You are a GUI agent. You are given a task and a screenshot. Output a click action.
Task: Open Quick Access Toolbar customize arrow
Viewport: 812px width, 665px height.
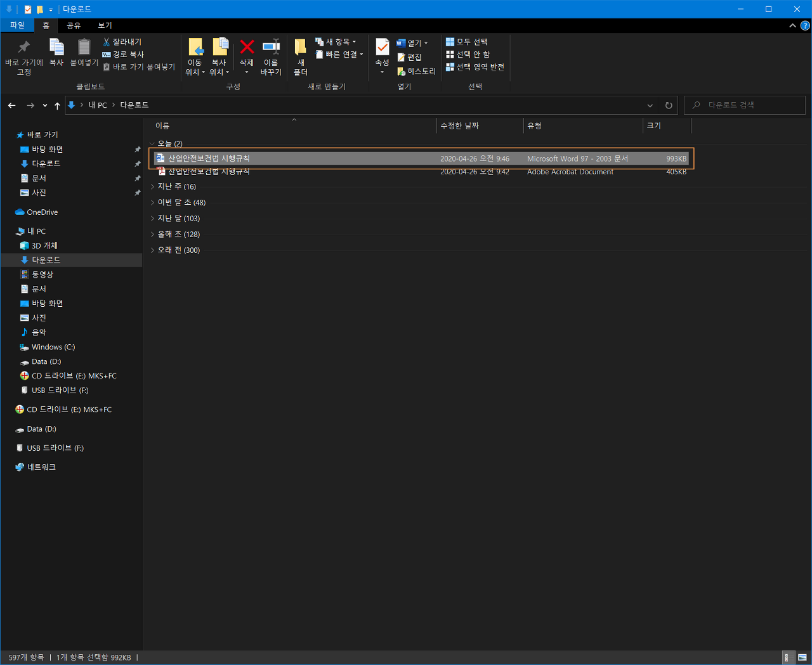click(x=51, y=10)
